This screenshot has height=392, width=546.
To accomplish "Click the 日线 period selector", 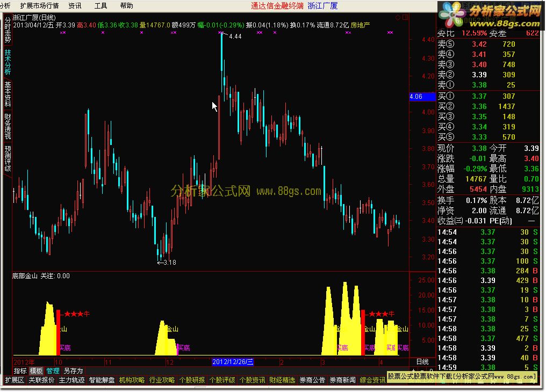I will click(422, 362).
